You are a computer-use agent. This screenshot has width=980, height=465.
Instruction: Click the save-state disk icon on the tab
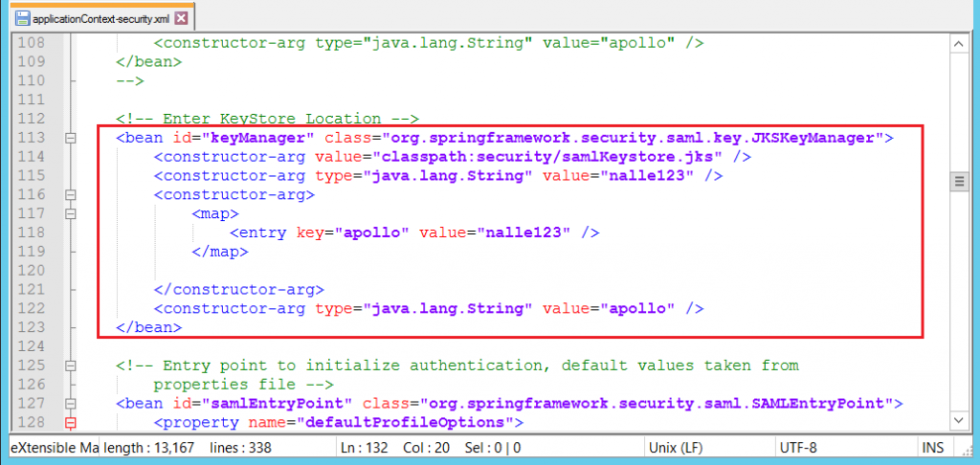[x=23, y=19]
